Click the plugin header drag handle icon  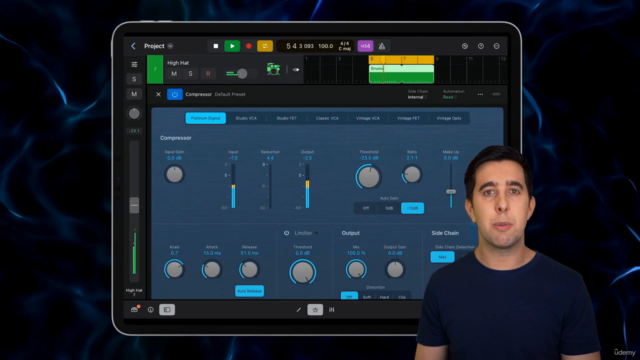(x=496, y=94)
